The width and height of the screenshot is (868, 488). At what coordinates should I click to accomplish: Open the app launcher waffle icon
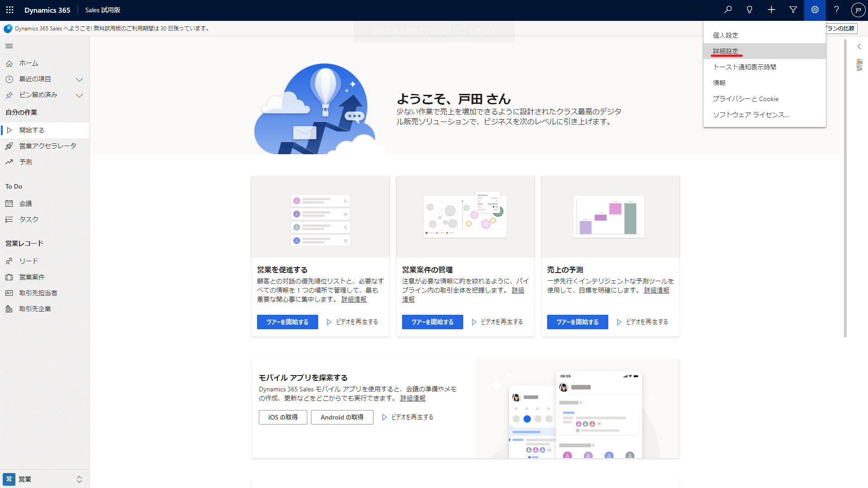[10, 10]
